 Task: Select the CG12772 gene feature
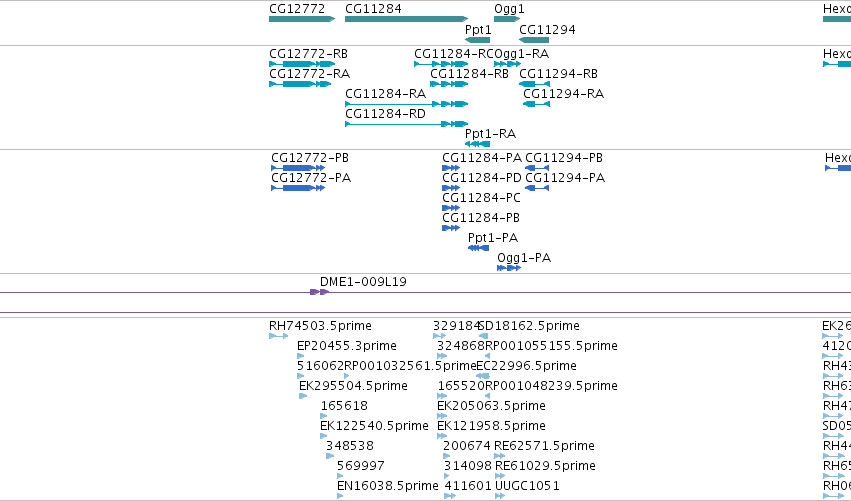coord(302,19)
